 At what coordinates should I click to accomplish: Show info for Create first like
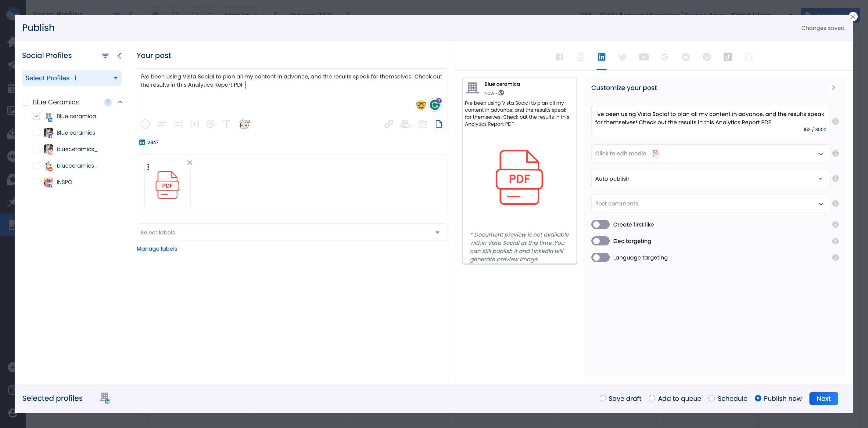[x=835, y=225]
